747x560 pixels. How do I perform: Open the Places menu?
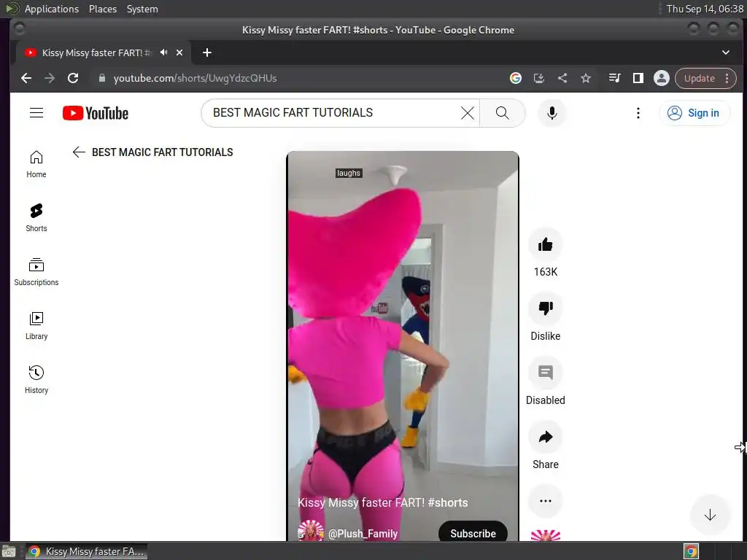pos(102,9)
